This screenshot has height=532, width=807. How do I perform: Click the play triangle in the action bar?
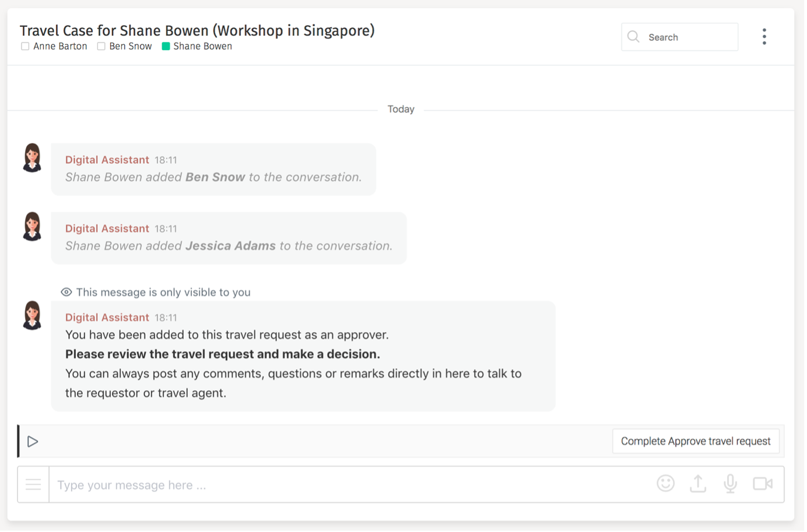(33, 441)
